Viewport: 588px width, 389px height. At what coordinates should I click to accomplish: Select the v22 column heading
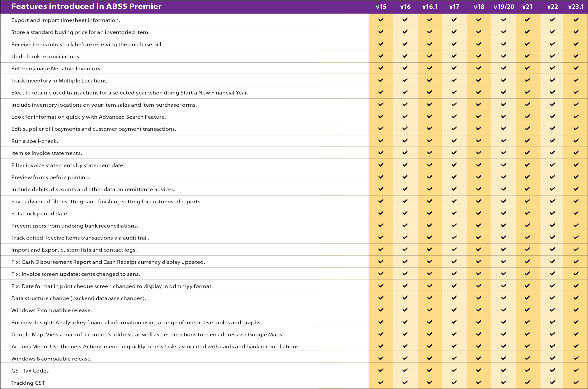(553, 7)
